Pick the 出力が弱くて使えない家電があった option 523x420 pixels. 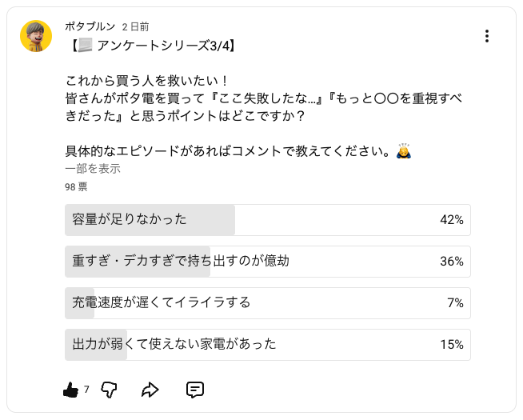[267, 345]
